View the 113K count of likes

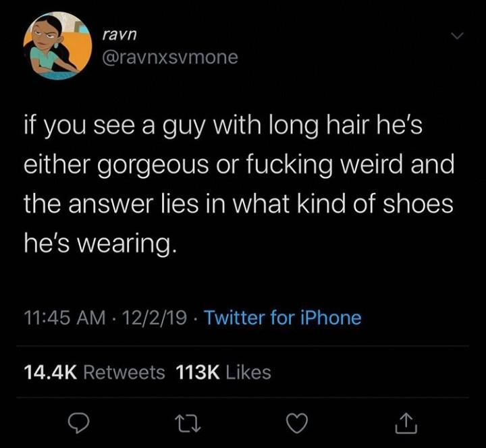point(198,372)
